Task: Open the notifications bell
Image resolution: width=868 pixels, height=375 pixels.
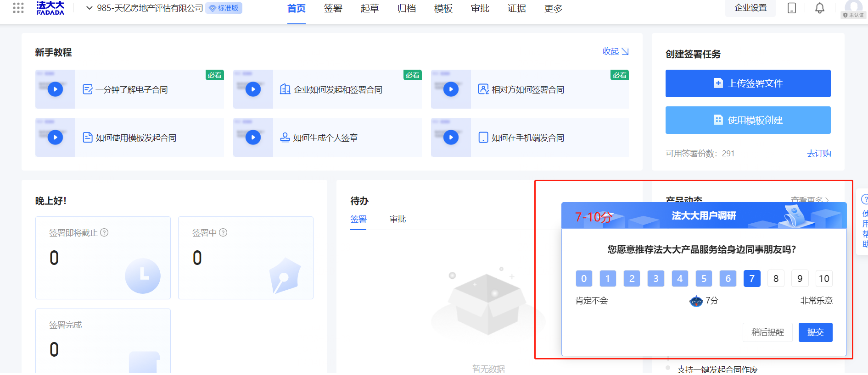Action: [820, 8]
